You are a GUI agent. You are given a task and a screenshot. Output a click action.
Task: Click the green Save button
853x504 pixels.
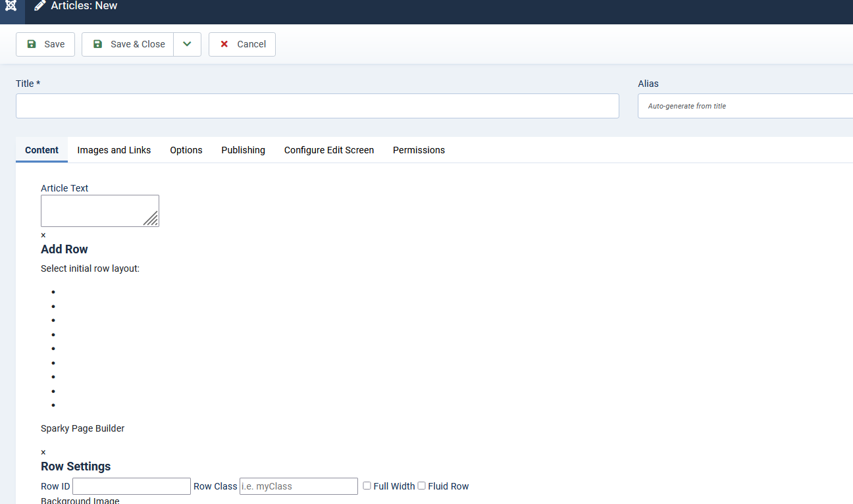point(45,44)
